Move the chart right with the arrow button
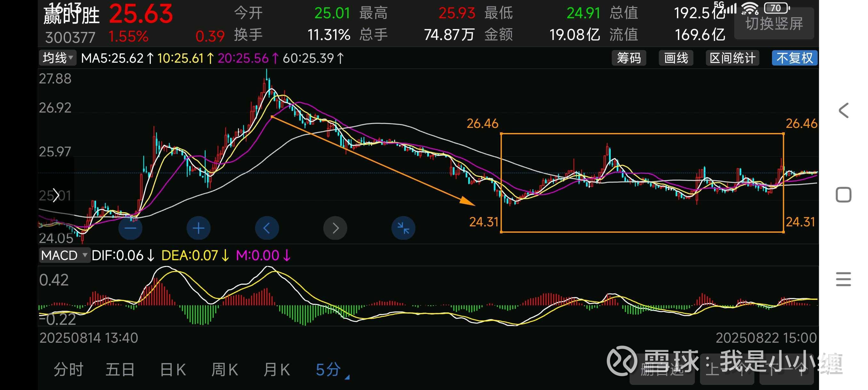This screenshot has height=390, width=868. pos(335,228)
